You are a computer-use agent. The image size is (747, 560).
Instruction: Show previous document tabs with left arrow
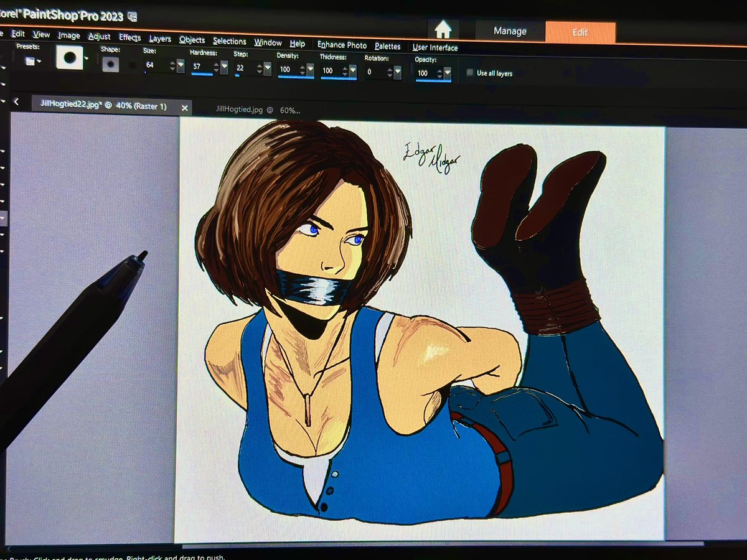point(16,101)
